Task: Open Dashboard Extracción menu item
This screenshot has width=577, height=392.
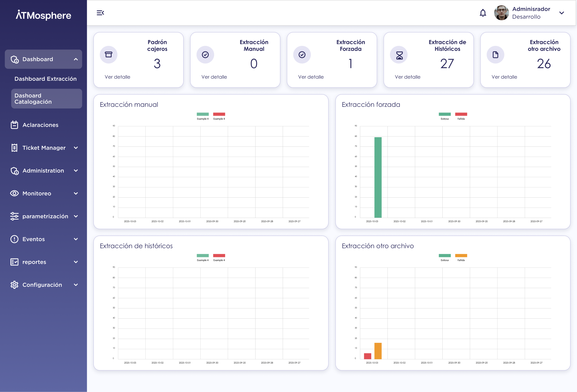Action: pos(46,79)
